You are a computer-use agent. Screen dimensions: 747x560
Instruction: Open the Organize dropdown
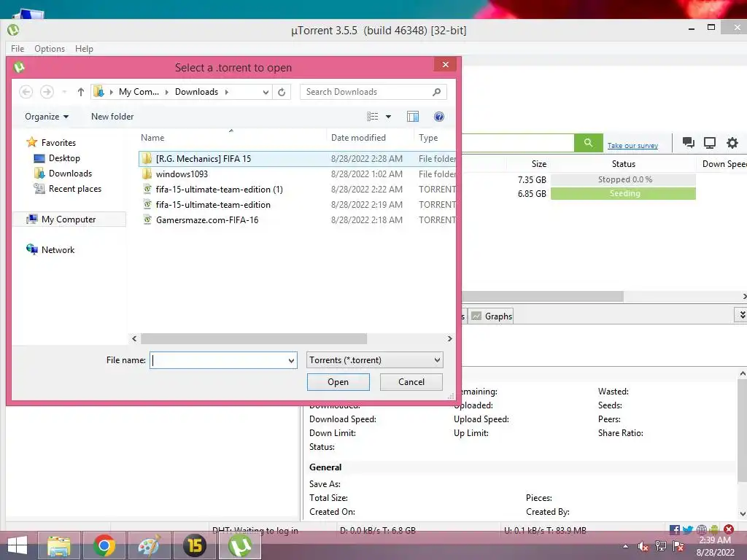tap(47, 117)
